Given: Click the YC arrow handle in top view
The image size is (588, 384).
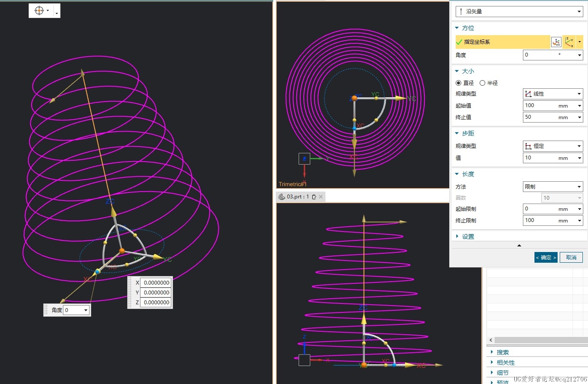Looking at the screenshot, I should click(400, 98).
